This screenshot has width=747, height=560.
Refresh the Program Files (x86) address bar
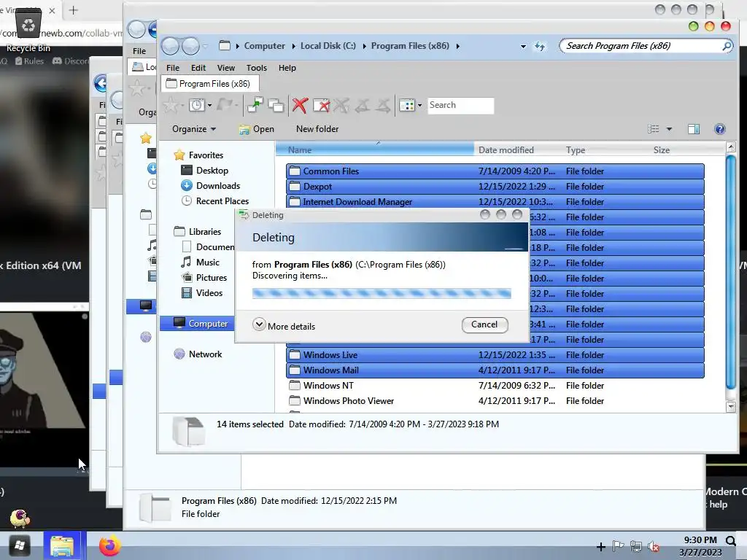pyautogui.click(x=540, y=46)
